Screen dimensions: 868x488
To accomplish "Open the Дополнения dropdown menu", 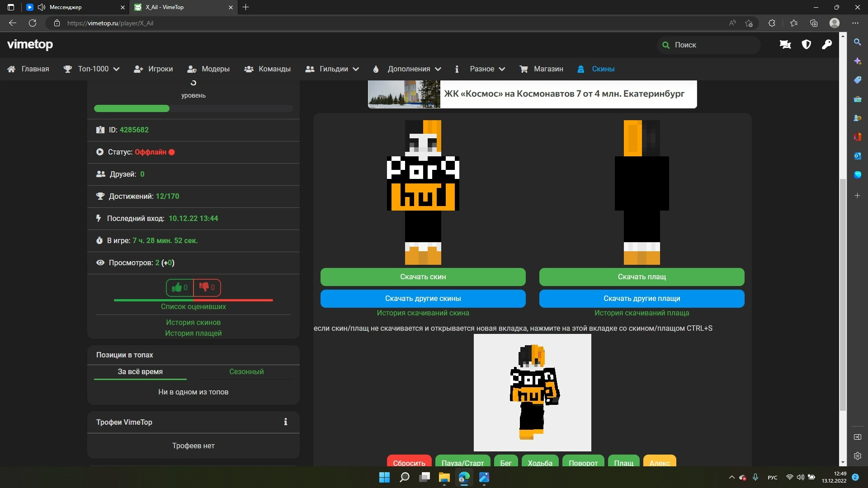I will click(413, 69).
